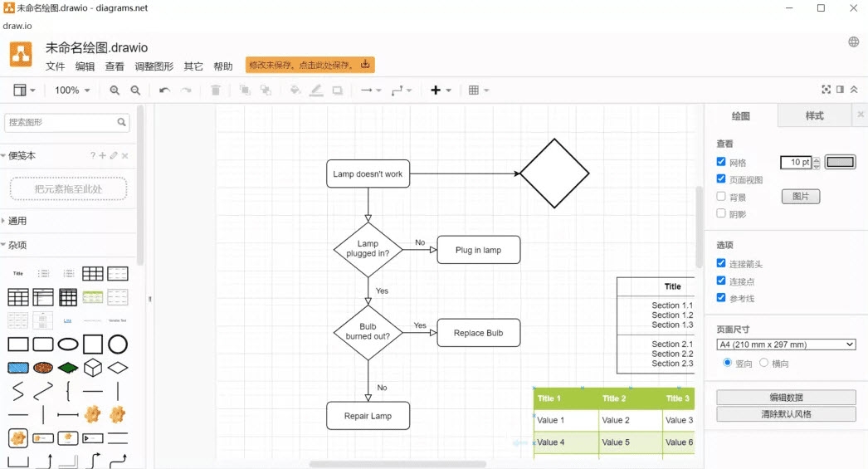Close the right format panel
This screenshot has width=868, height=469.
pyautogui.click(x=860, y=115)
